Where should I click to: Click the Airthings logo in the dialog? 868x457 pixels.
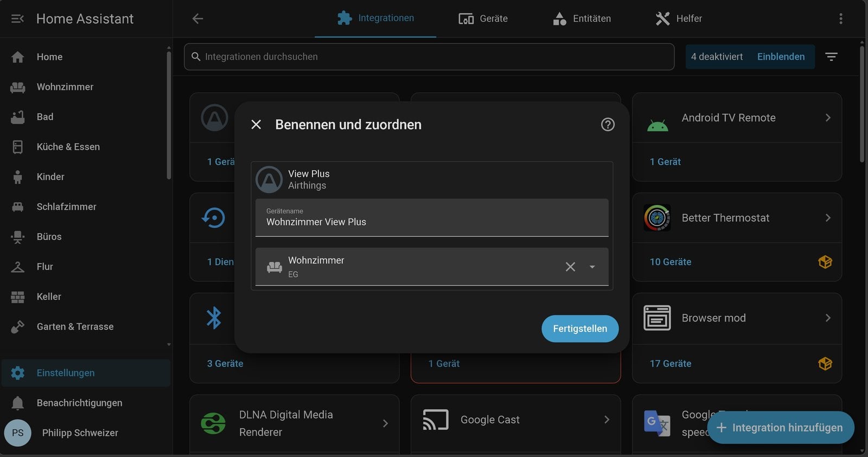point(269,179)
